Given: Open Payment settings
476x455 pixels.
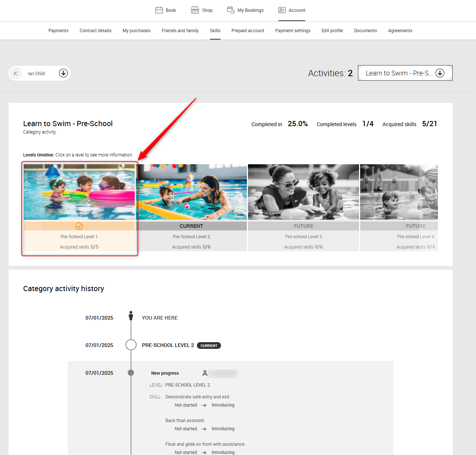Looking at the screenshot, I should (x=293, y=31).
